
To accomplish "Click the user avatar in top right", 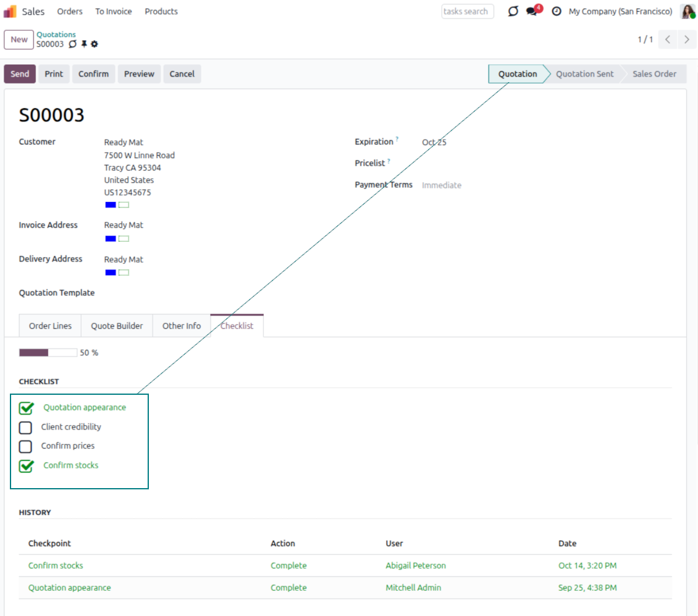I will pos(687,11).
